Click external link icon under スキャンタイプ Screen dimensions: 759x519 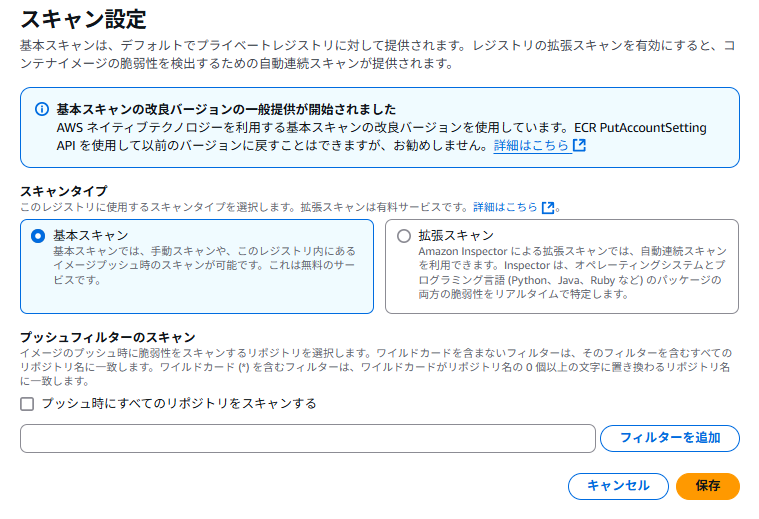coord(548,208)
